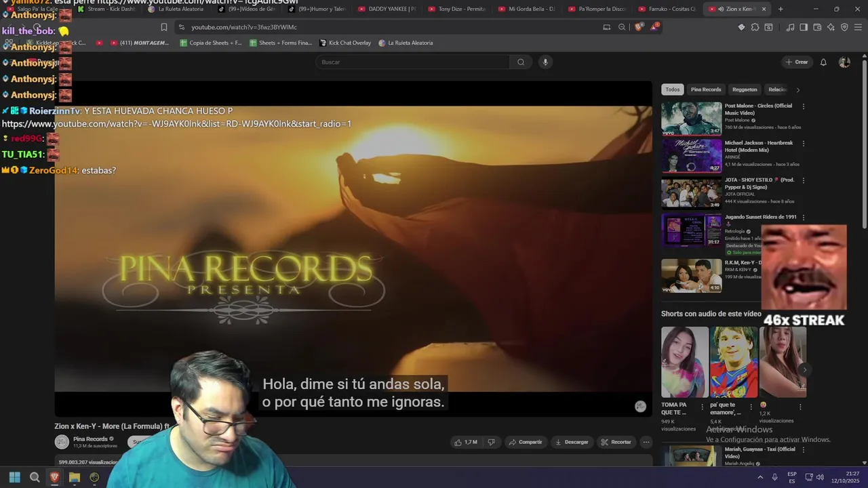
Task: Click the install-app screen icon in address bar
Action: [x=606, y=27]
